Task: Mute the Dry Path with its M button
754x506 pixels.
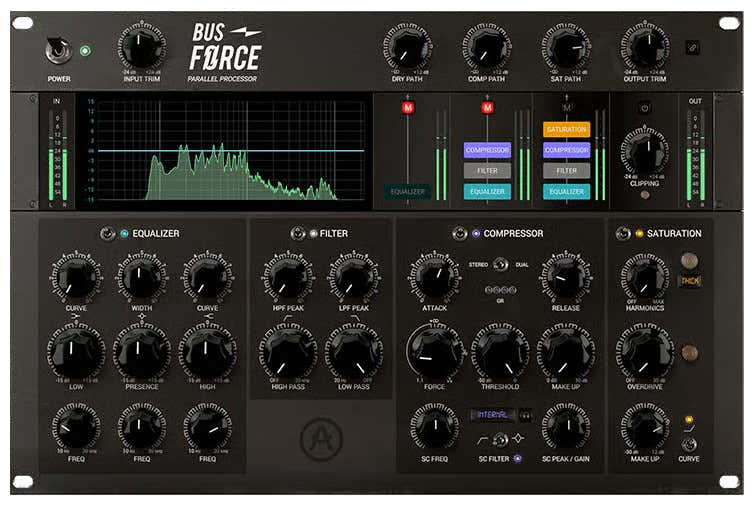Action: 408,108
